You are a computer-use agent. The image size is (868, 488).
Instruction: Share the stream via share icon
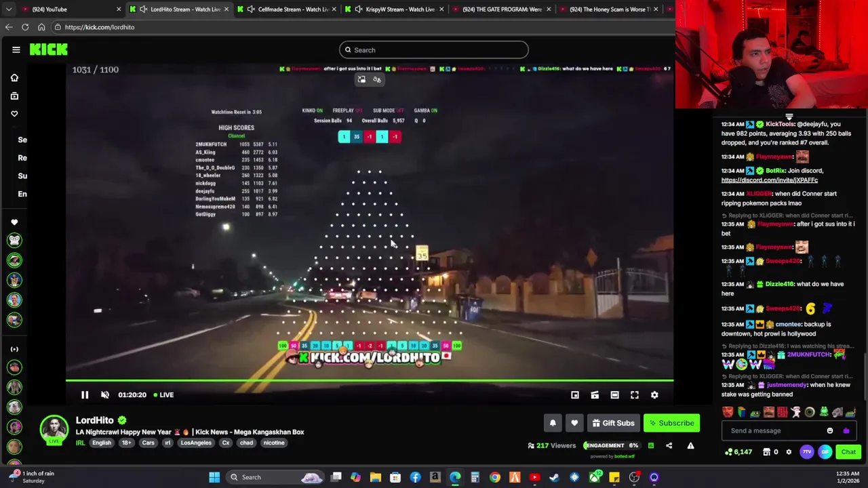[669, 445]
